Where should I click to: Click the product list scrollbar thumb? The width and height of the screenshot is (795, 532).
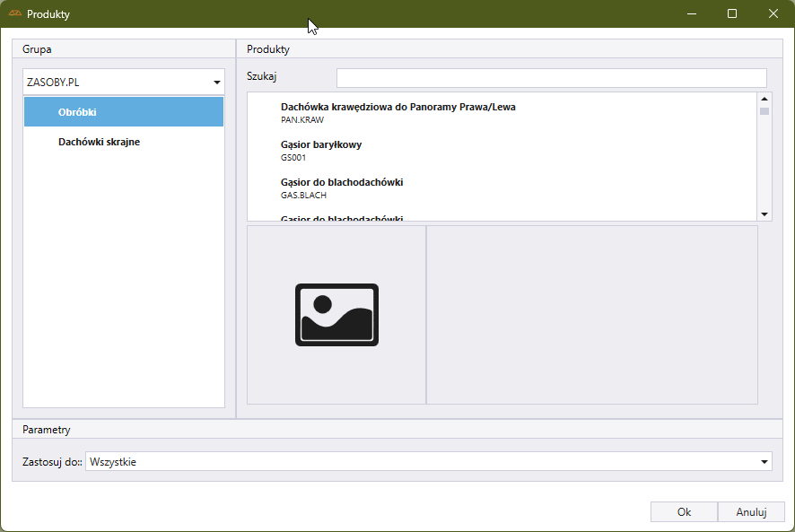click(764, 111)
